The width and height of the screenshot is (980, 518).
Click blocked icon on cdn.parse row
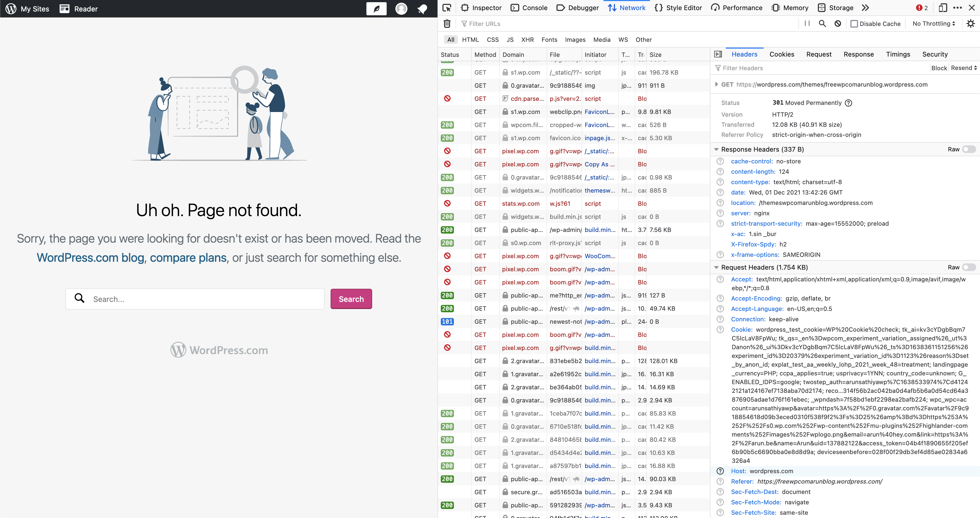click(x=447, y=98)
